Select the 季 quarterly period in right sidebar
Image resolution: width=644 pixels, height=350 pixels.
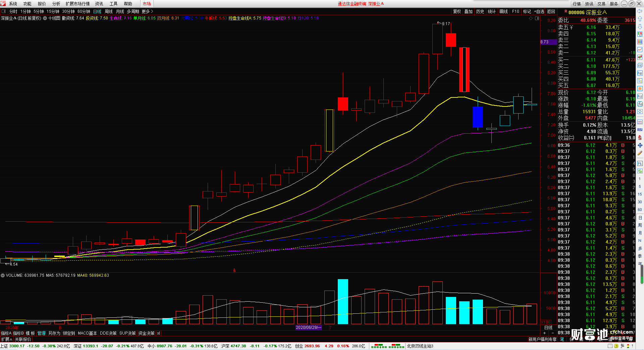click(x=640, y=256)
